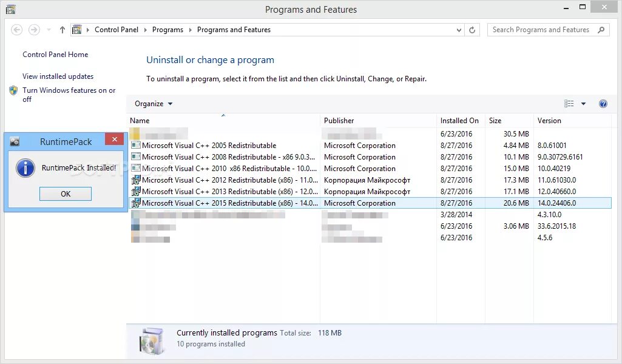This screenshot has height=364, width=622.
Task: Click installer icon of Visual C++ 2015 row
Action: (136, 203)
